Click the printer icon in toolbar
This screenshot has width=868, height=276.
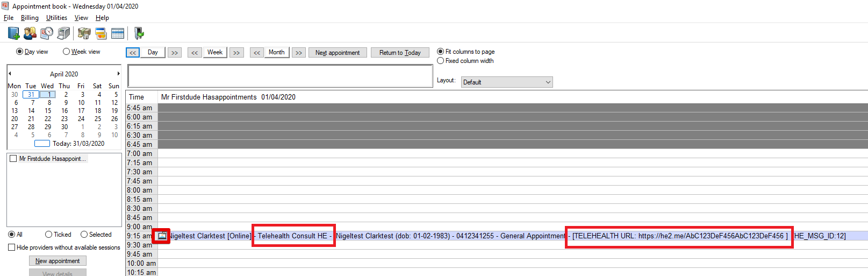click(x=64, y=33)
